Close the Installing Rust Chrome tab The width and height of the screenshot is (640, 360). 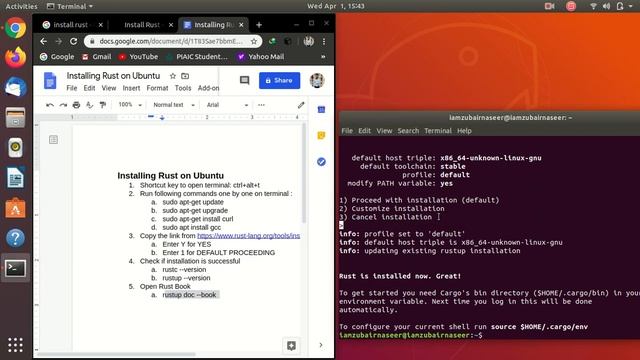[x=241, y=25]
